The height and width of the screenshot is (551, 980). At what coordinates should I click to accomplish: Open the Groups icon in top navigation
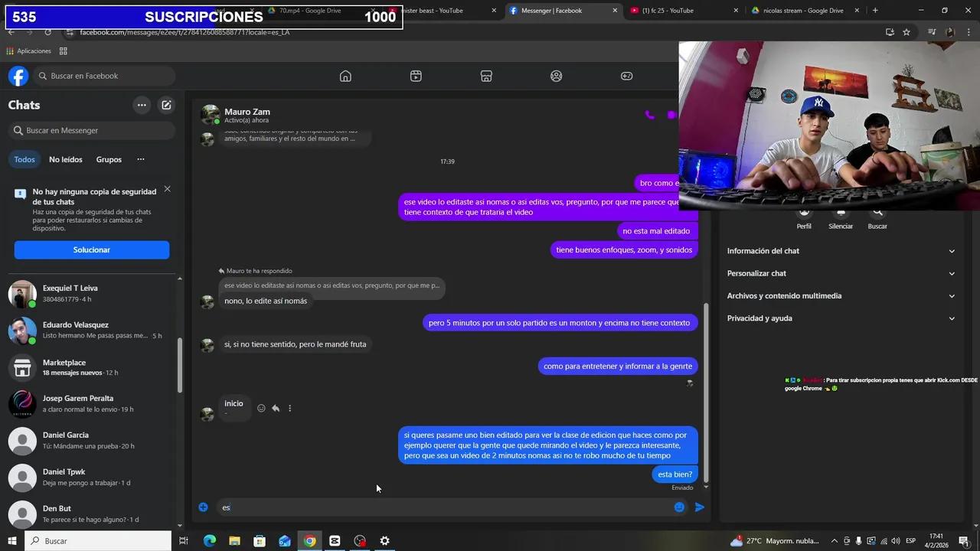pos(557,76)
